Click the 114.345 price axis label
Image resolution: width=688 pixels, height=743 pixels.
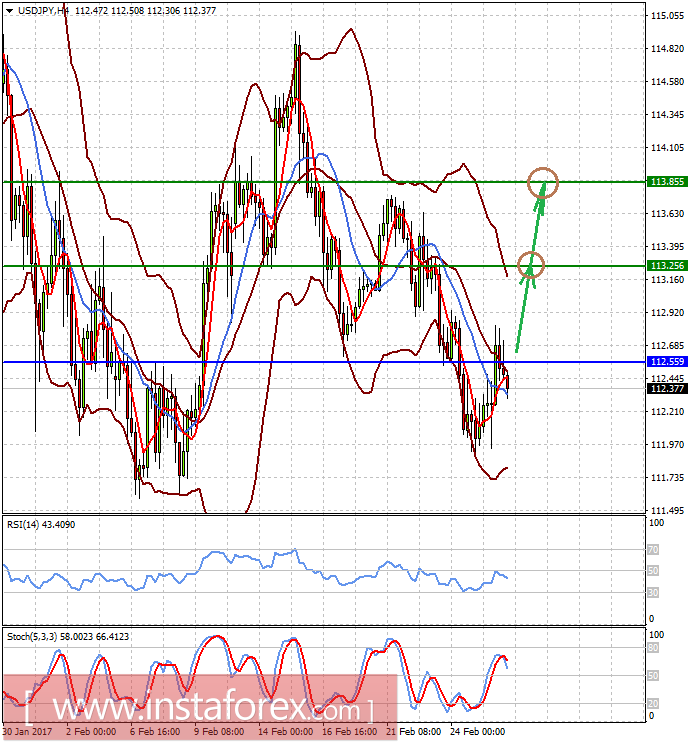tap(668, 115)
